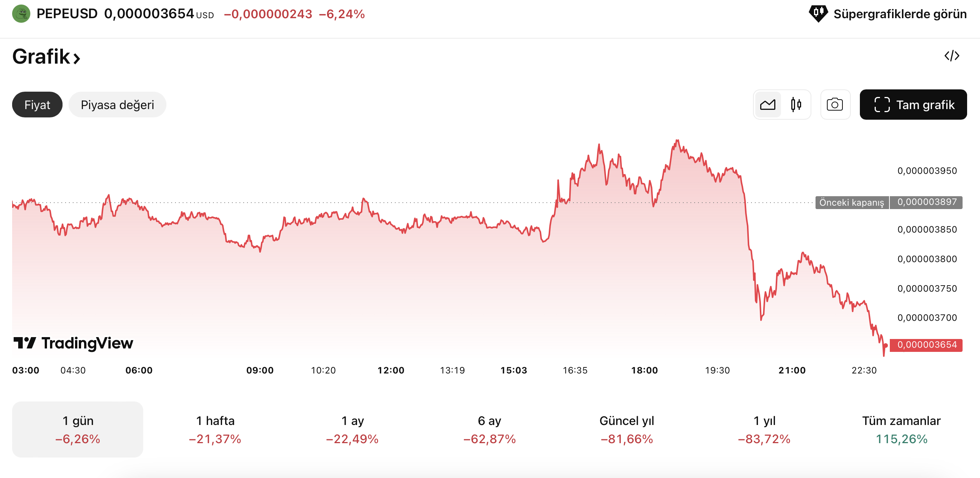The height and width of the screenshot is (478, 980).
Task: Show the 6 ay time range
Action: point(489,429)
